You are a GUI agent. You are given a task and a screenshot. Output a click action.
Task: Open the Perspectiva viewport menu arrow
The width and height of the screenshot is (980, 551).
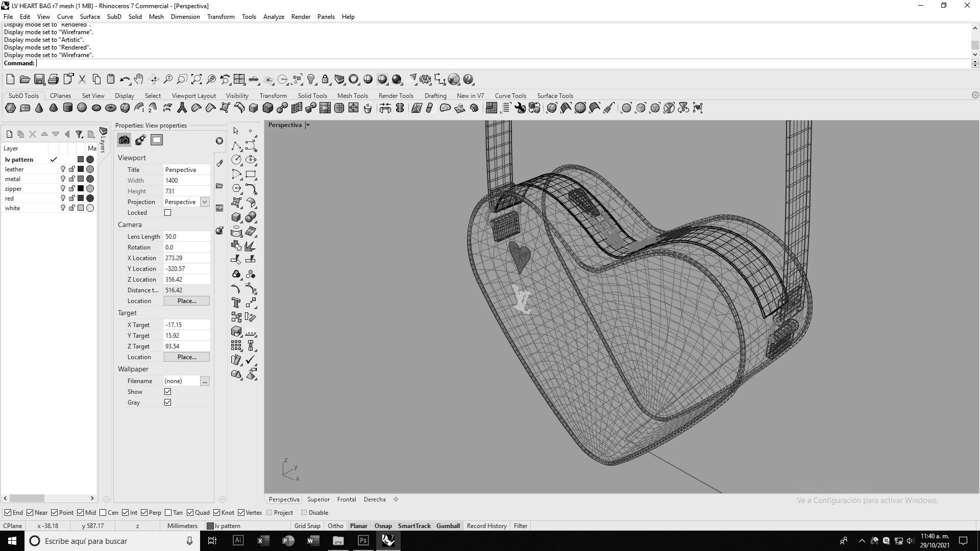[308, 125]
